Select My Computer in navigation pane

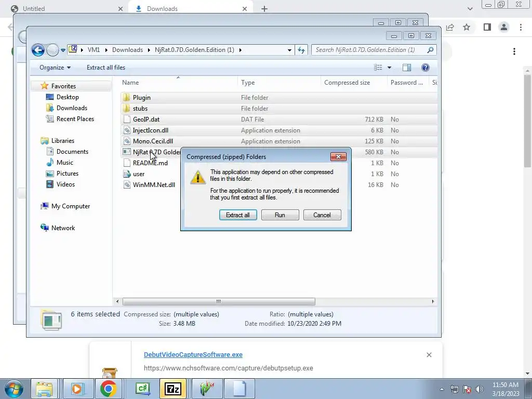(70, 206)
